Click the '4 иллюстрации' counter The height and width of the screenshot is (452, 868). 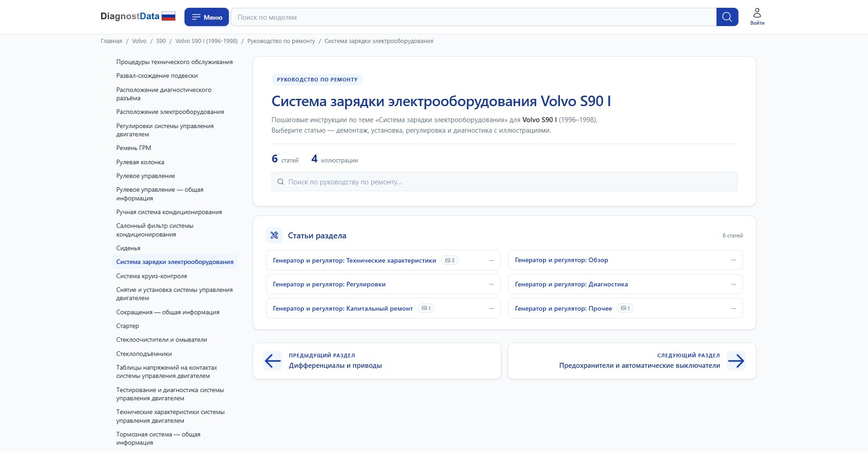[x=335, y=159]
